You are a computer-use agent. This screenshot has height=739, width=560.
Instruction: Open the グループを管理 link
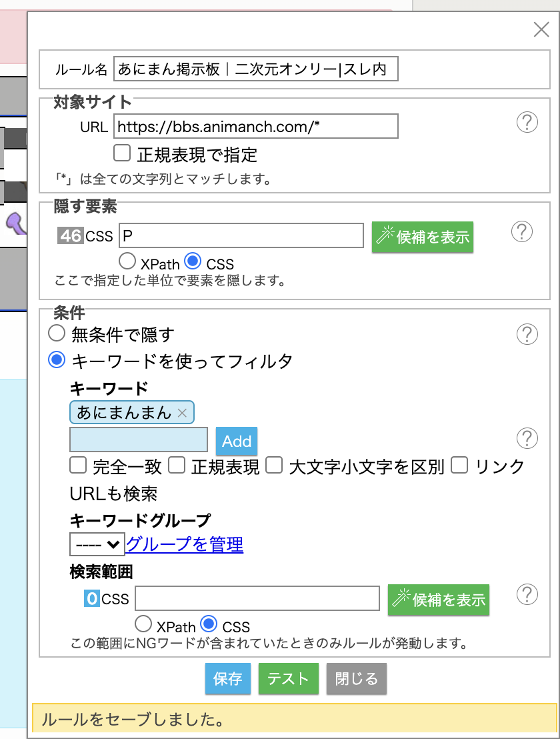pyautogui.click(x=185, y=544)
